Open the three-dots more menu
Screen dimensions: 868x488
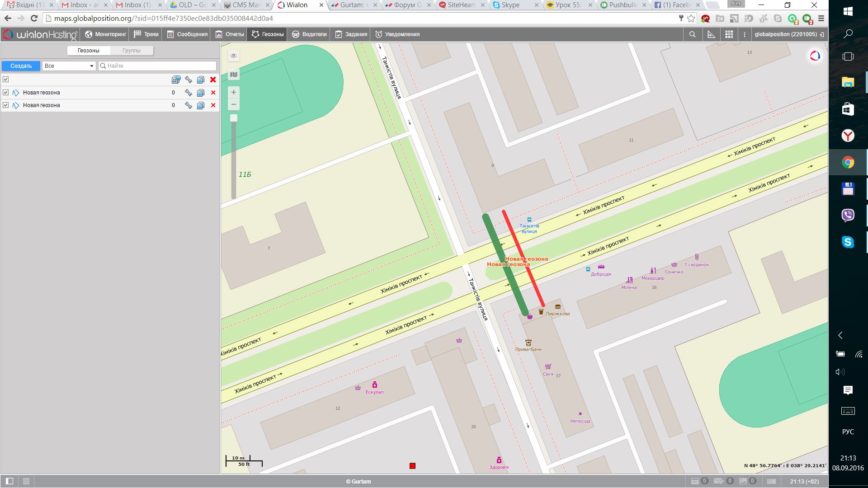pyautogui.click(x=745, y=34)
